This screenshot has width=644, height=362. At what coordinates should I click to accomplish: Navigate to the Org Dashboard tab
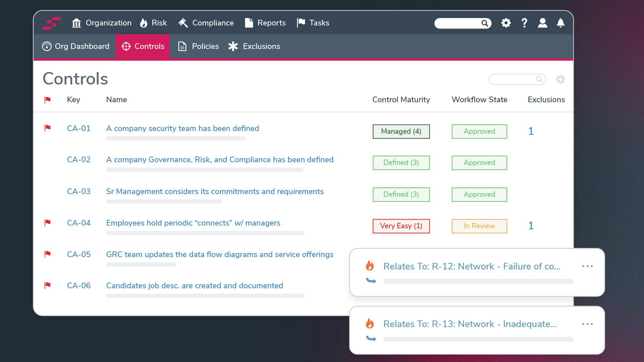[x=76, y=46]
